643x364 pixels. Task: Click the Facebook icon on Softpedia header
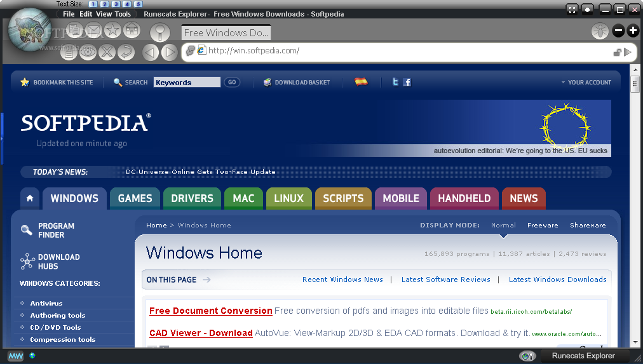tap(407, 83)
